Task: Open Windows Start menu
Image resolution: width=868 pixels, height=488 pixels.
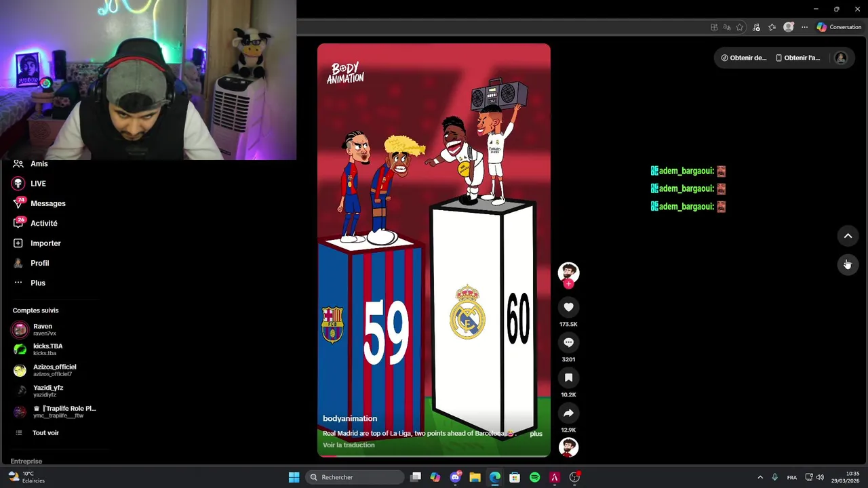Action: coord(294,477)
